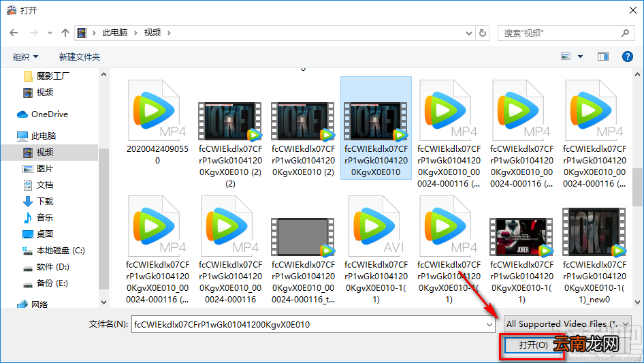The width and height of the screenshot is (644, 363).
Task: Go up one folder level arrow
Action: (65, 33)
